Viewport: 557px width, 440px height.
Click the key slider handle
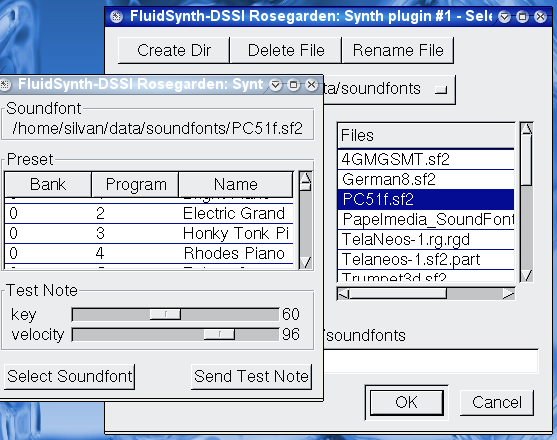coord(165,314)
